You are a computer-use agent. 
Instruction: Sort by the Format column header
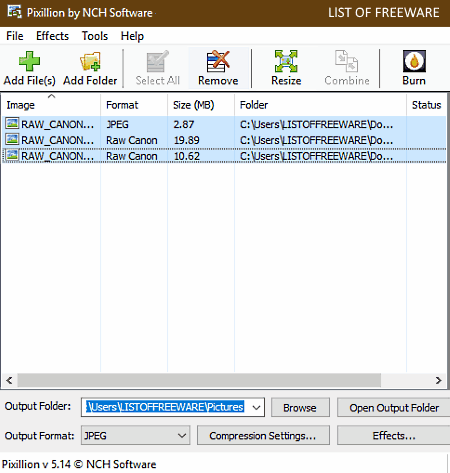(x=134, y=105)
